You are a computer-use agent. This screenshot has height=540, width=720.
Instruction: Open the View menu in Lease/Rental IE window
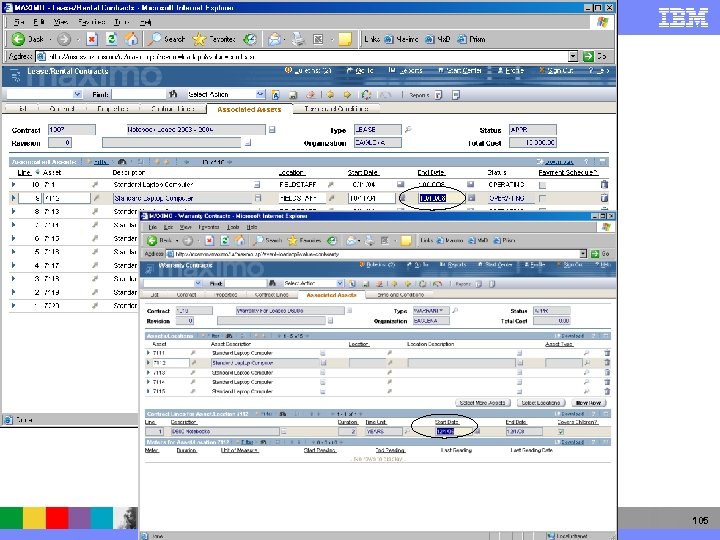point(61,22)
